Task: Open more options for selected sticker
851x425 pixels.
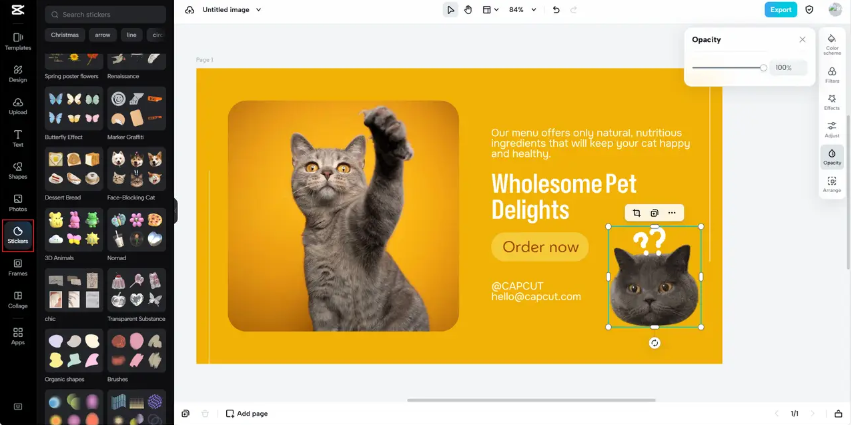Action: coord(672,213)
